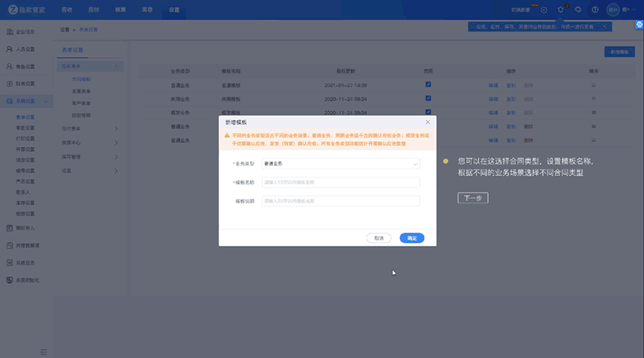644x358 pixels.
Task: Click the 模板名称 input field
Action: [340, 183]
